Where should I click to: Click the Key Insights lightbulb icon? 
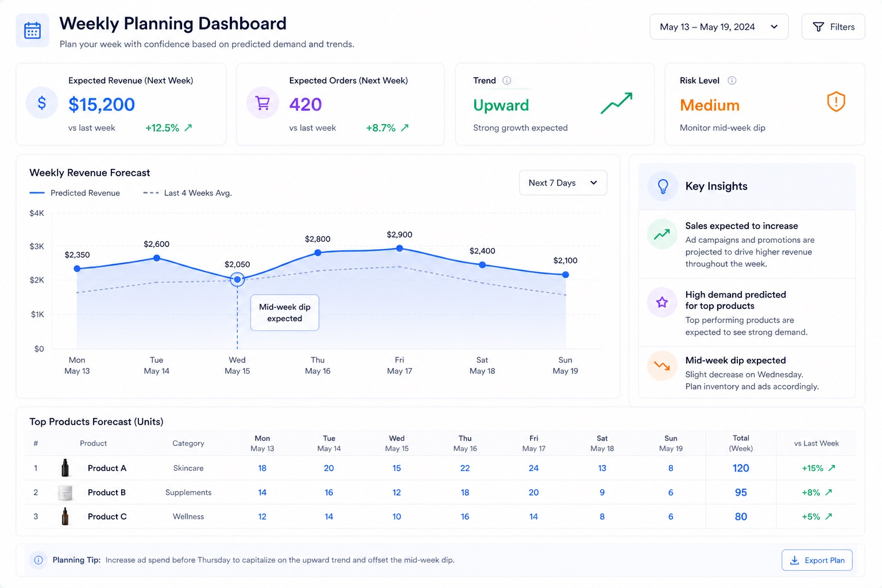[x=663, y=186]
